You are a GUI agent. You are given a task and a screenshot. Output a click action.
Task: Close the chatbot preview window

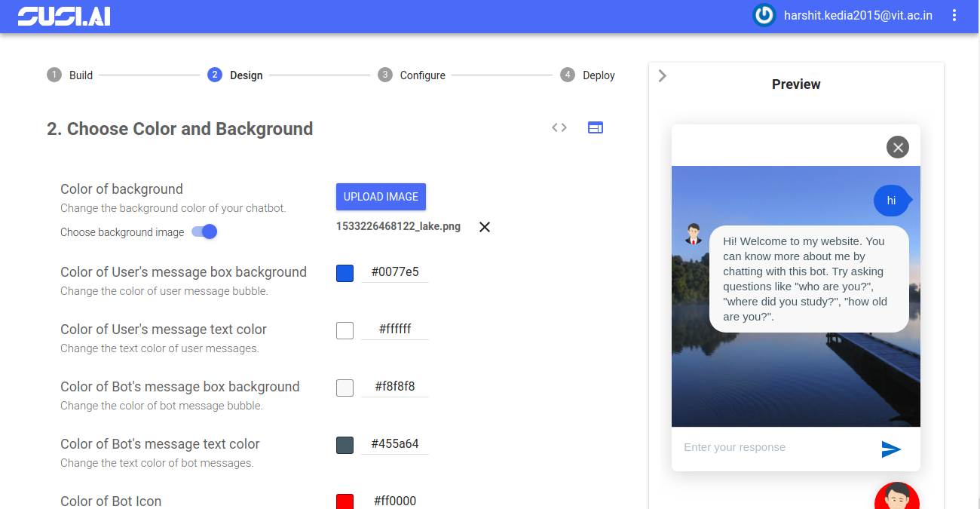(898, 147)
